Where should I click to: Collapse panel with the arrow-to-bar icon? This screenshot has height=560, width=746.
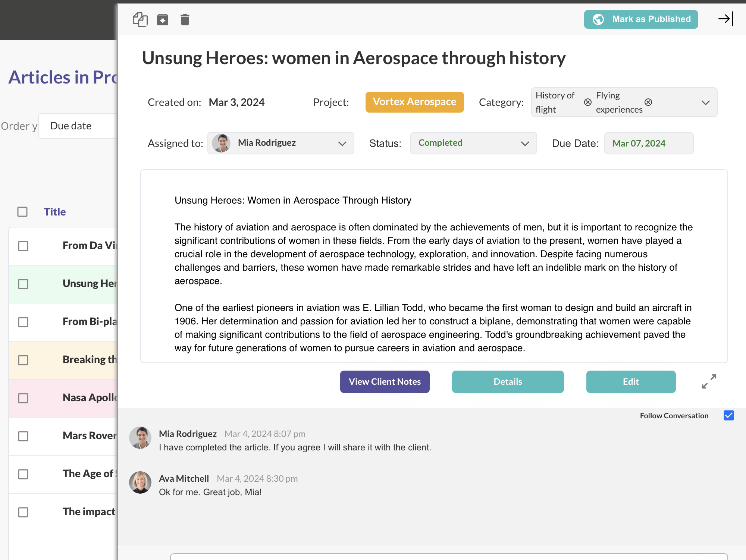pos(725,19)
